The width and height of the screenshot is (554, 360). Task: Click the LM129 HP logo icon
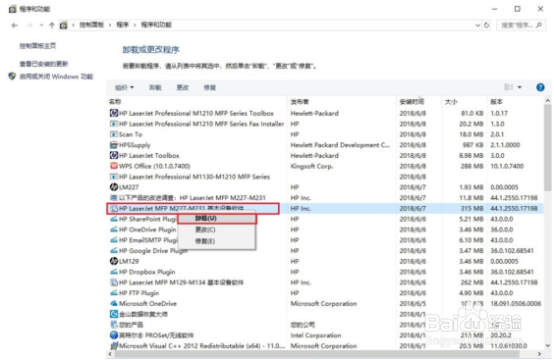[114, 261]
